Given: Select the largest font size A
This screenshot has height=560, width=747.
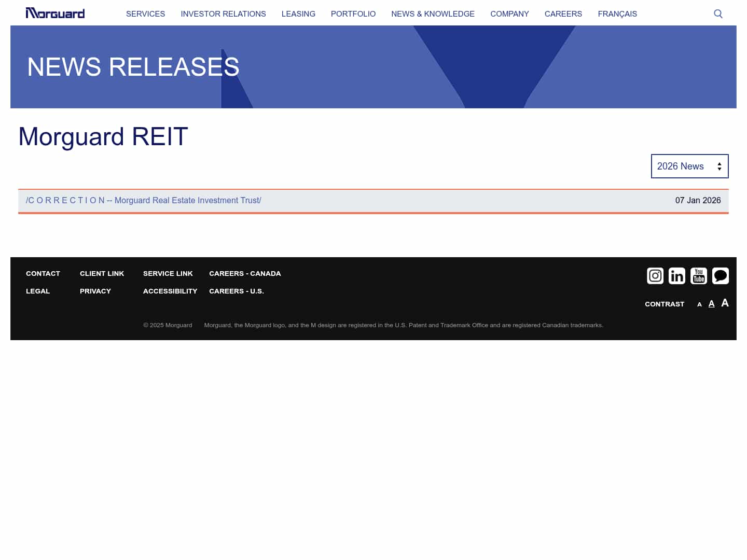Looking at the screenshot, I should pos(725,302).
